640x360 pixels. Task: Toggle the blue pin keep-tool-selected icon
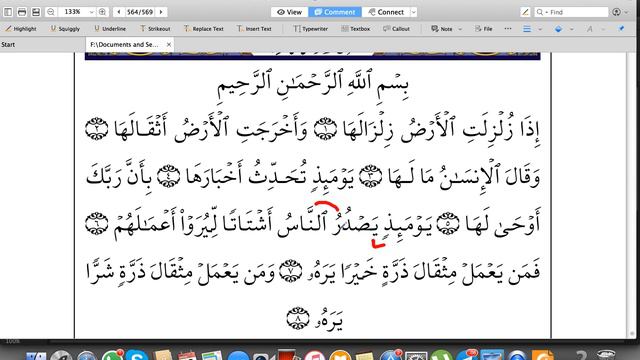[621, 29]
